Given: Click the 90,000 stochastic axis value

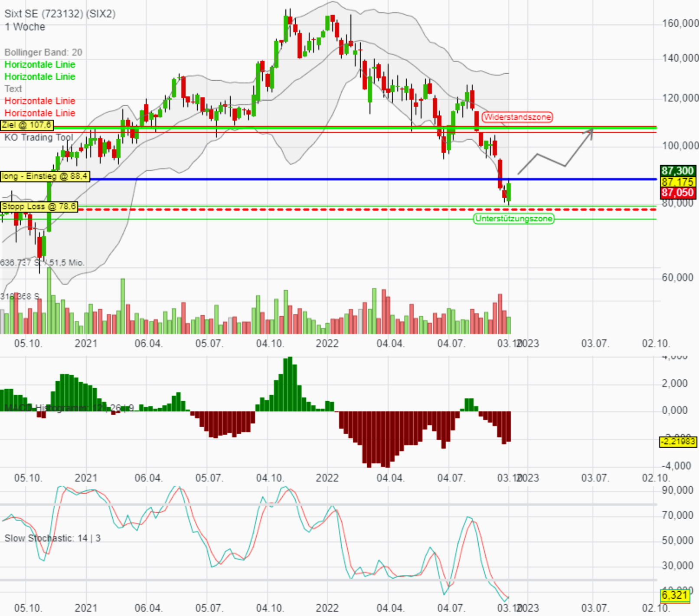Looking at the screenshot, I should [x=678, y=491].
